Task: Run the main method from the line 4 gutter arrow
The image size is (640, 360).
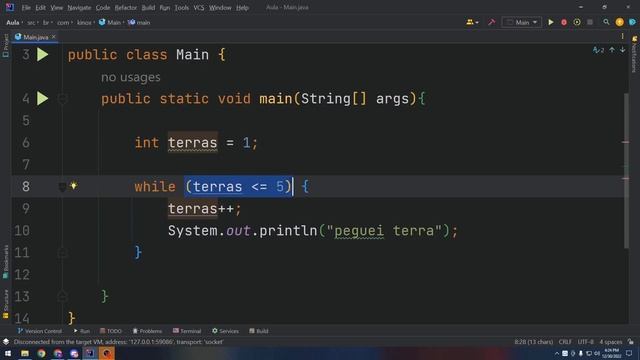Action: [x=42, y=98]
